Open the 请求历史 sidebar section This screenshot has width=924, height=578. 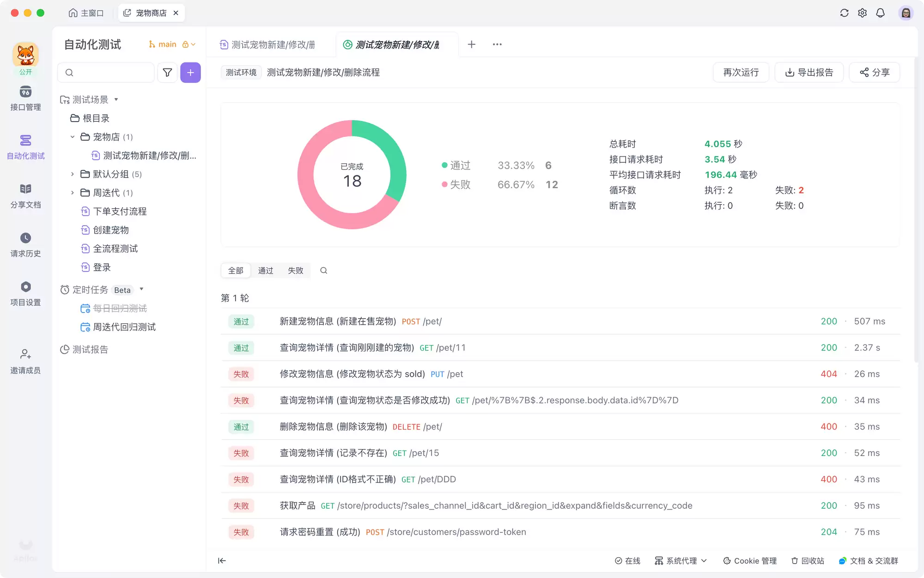[25, 245]
